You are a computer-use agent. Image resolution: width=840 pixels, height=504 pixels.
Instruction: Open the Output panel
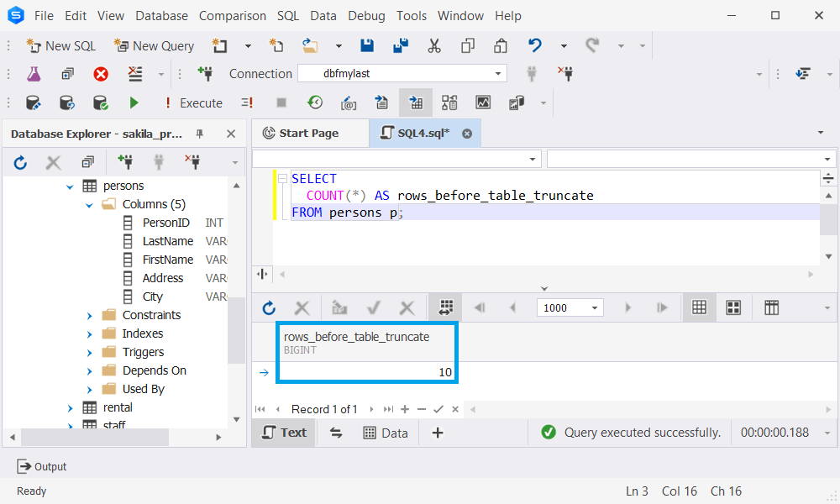[x=42, y=466]
